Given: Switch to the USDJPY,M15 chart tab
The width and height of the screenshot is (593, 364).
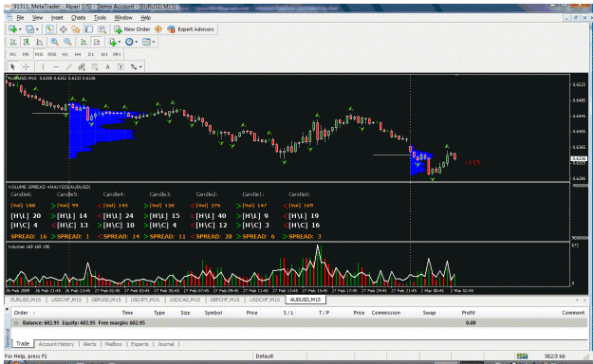Looking at the screenshot, I should (145, 300).
